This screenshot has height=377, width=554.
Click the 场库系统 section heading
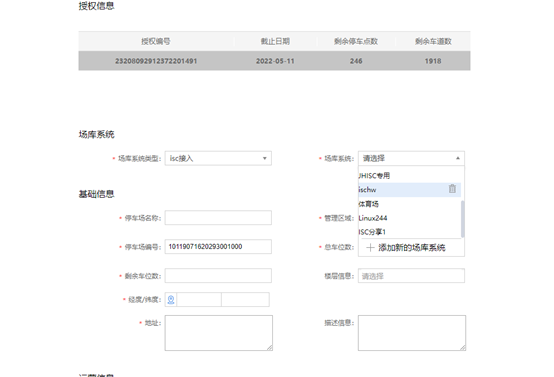click(x=96, y=135)
